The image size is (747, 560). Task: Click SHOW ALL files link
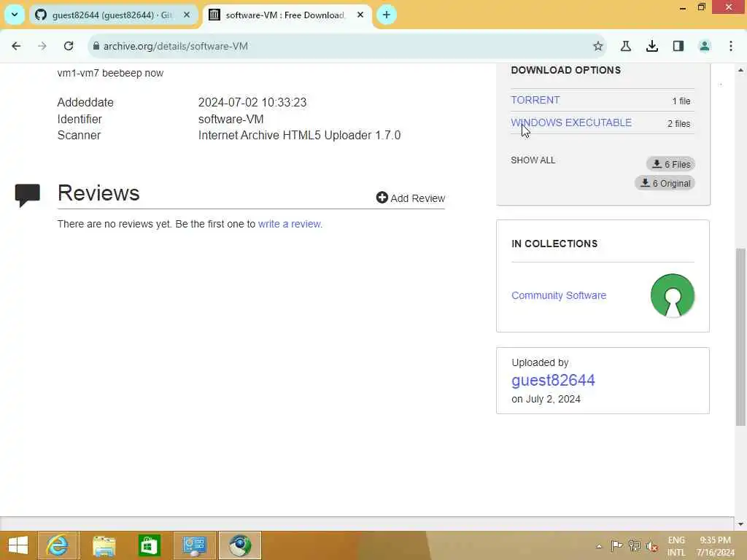(x=533, y=160)
